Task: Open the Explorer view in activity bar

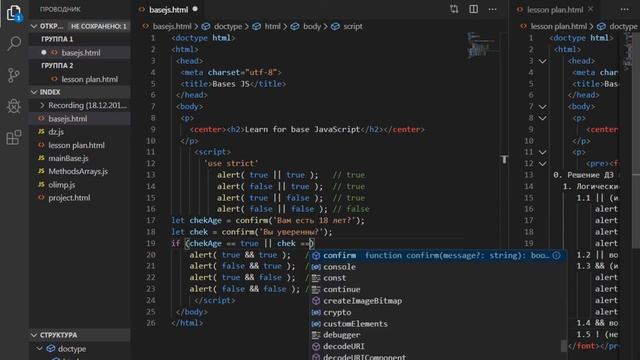Action: pos(14,13)
